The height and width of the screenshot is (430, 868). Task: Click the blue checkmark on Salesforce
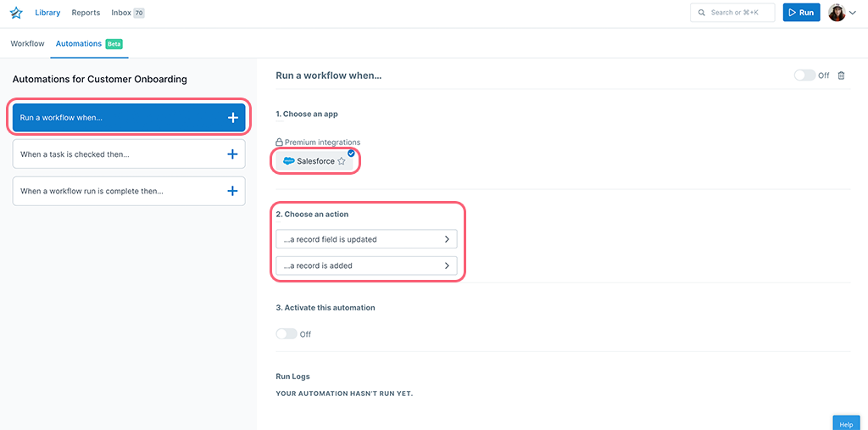[x=351, y=154]
